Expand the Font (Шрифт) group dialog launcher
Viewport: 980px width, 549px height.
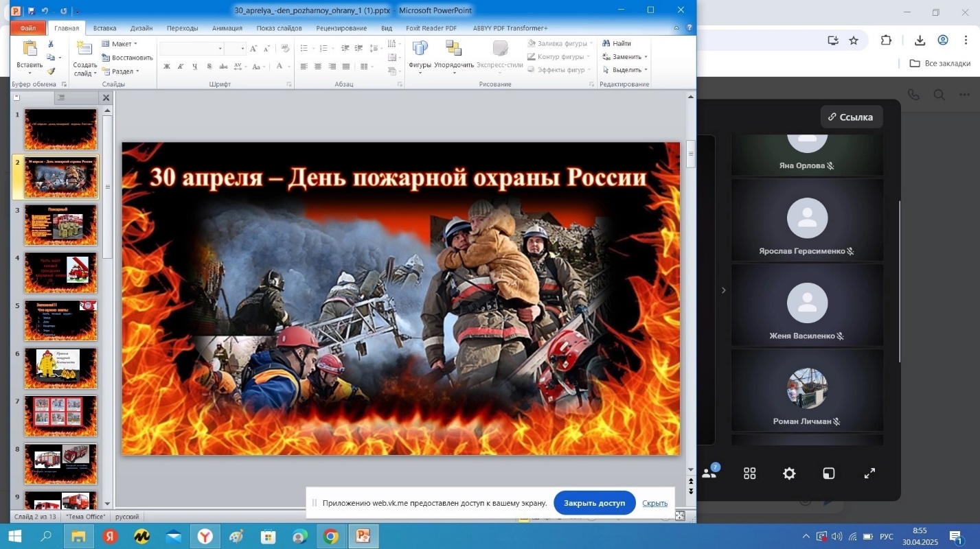point(289,84)
